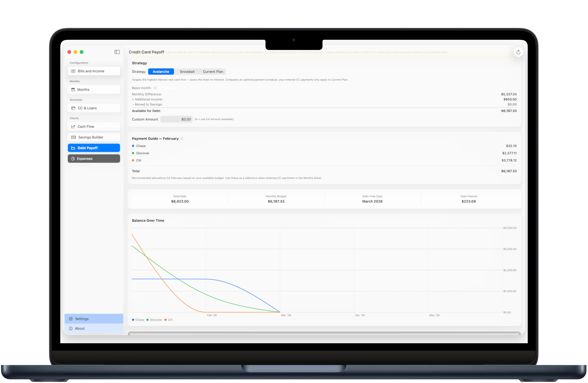This screenshot has height=383, width=588.
Task: Click the Settings gear icon
Action: pyautogui.click(x=71, y=319)
